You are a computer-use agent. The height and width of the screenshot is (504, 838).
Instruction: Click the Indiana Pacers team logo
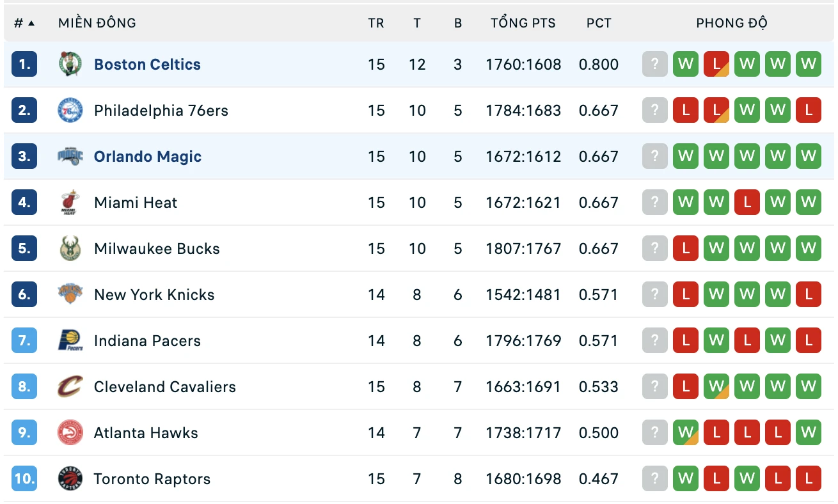point(70,341)
